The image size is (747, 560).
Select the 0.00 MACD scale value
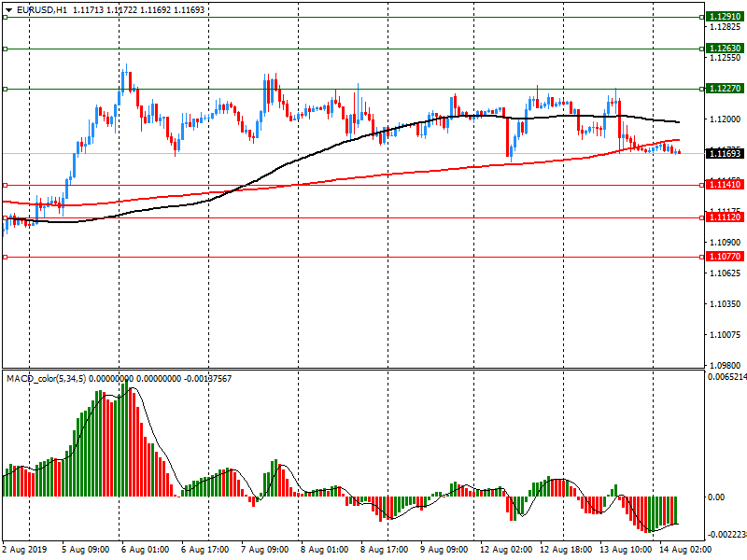click(x=716, y=497)
